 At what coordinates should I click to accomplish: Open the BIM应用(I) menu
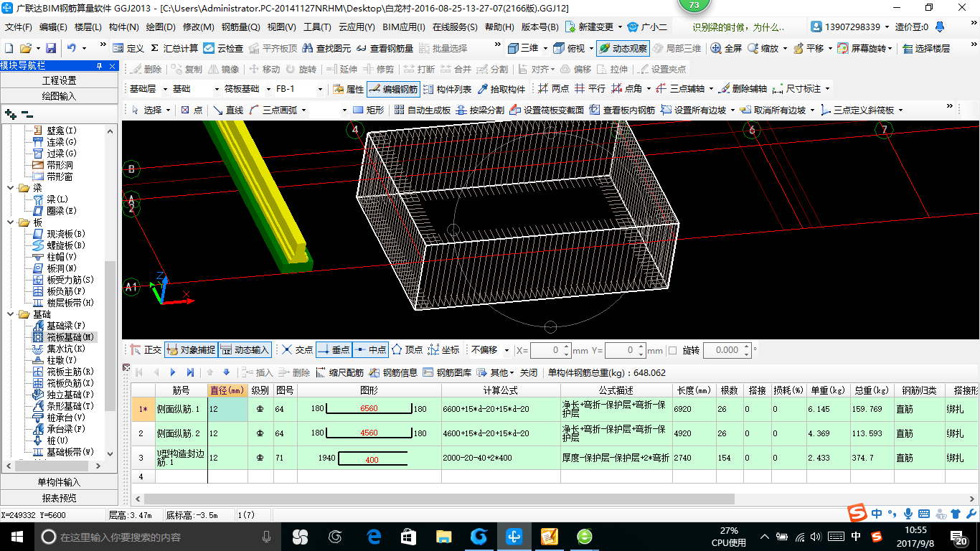pyautogui.click(x=403, y=27)
